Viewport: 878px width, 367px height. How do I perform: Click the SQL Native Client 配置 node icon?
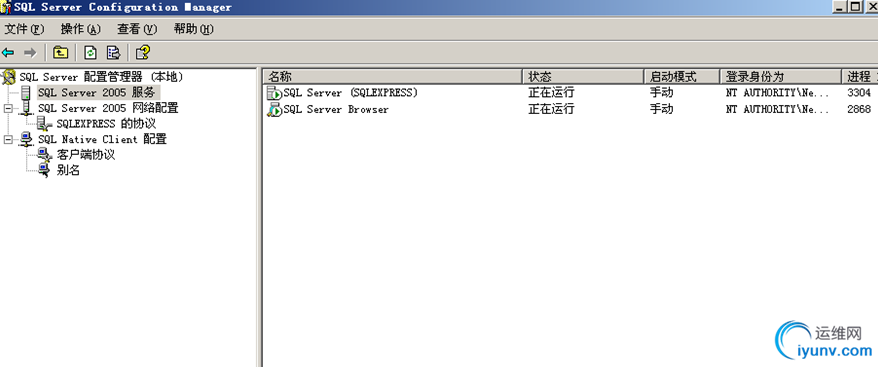coord(26,140)
